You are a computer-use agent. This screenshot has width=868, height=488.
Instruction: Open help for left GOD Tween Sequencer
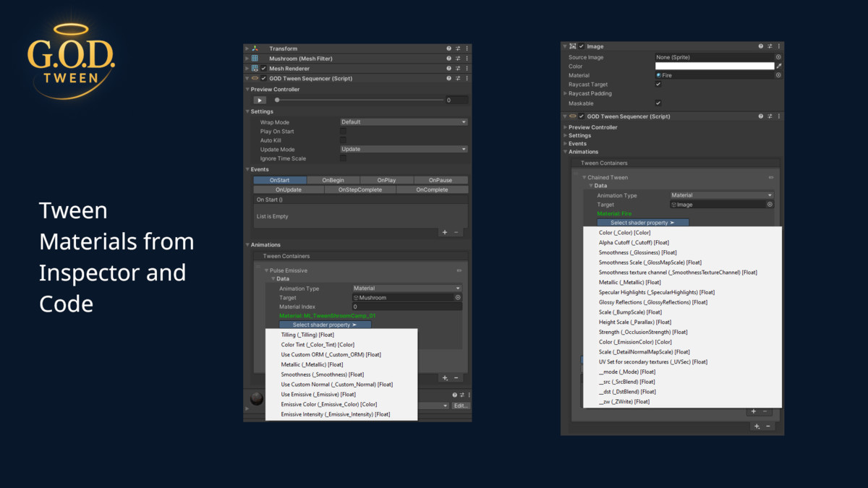pyautogui.click(x=449, y=78)
